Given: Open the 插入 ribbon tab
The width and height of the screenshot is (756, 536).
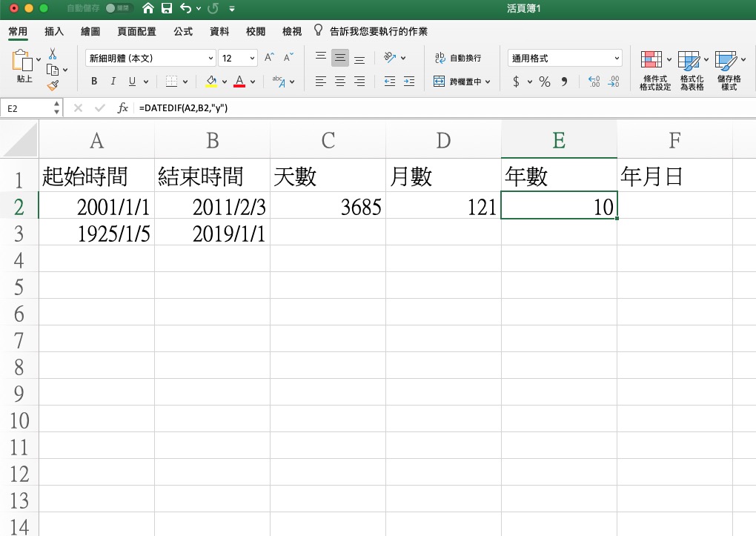Looking at the screenshot, I should (54, 32).
